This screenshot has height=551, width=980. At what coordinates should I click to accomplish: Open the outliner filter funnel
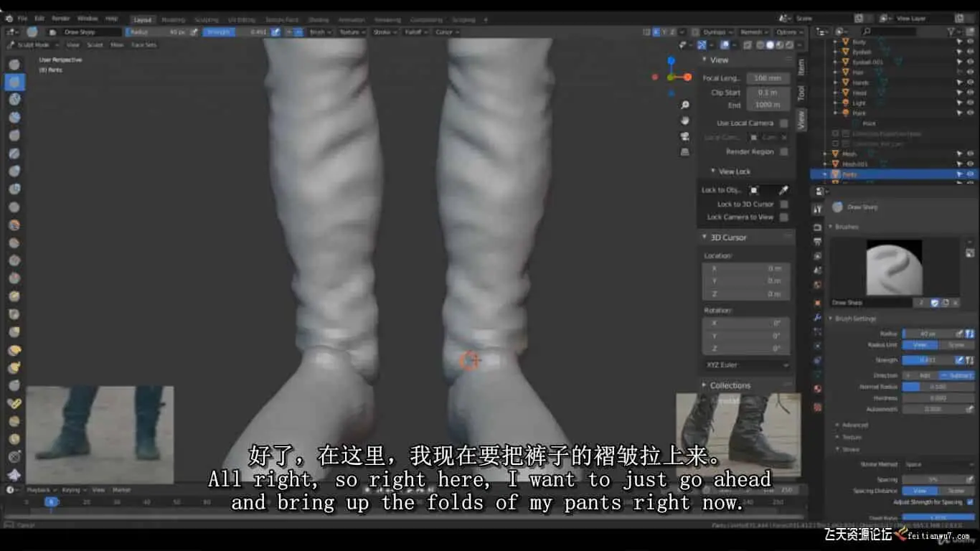coord(951,32)
